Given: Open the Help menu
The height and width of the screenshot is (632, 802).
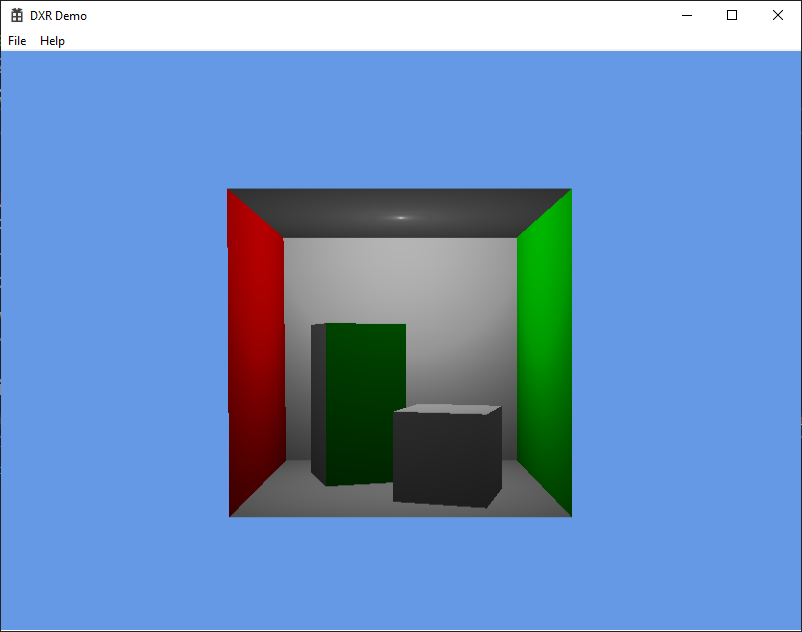Looking at the screenshot, I should 52,41.
